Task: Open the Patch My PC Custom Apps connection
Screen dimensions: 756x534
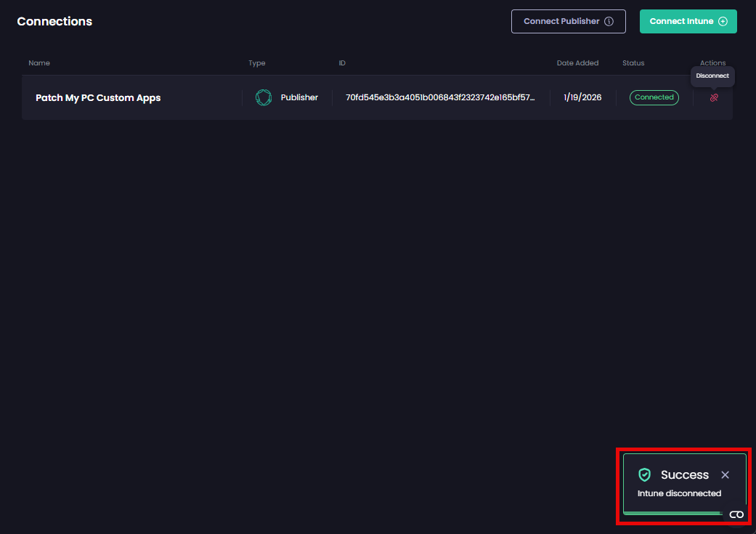Action: [98, 97]
